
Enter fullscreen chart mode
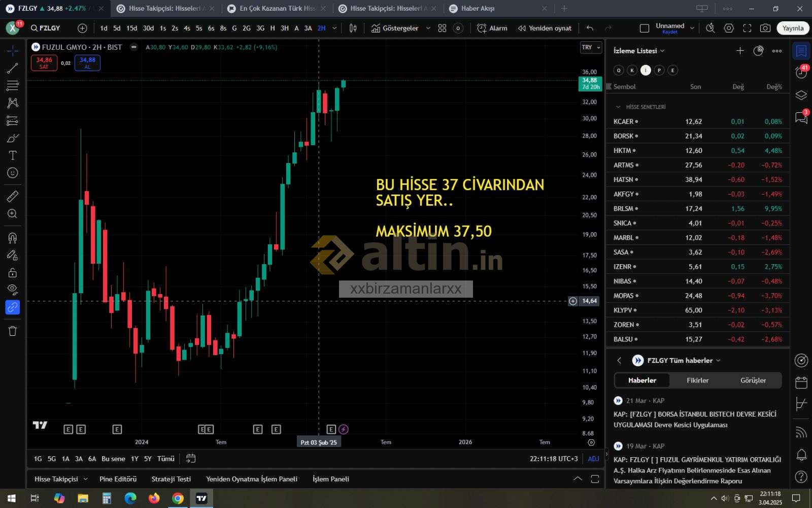747,28
